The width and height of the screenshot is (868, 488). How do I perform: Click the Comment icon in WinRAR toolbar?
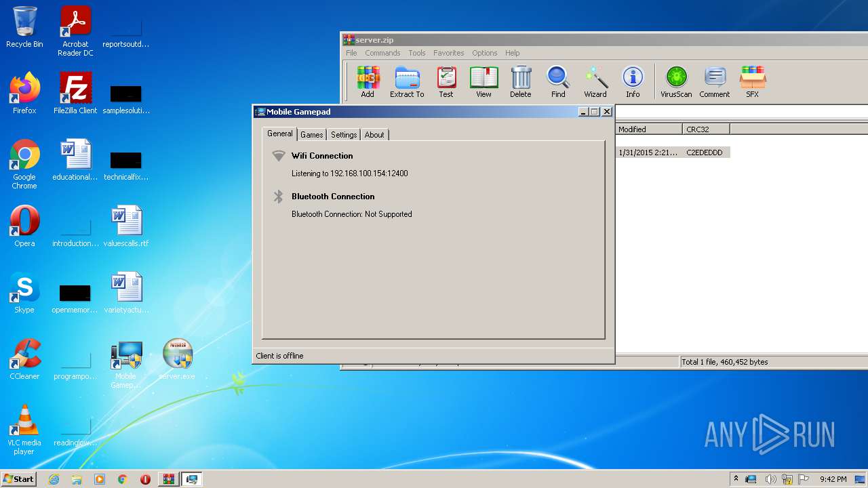(715, 82)
